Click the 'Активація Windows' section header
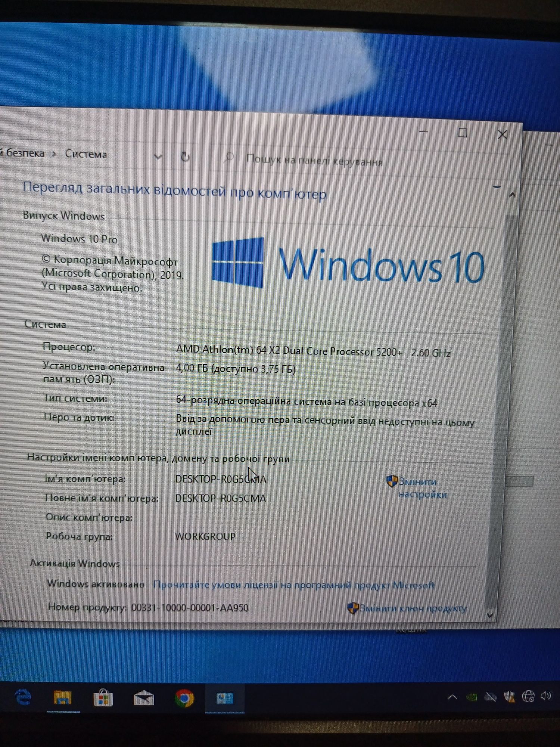Viewport: 560px width, 747px height. pyautogui.click(x=75, y=563)
